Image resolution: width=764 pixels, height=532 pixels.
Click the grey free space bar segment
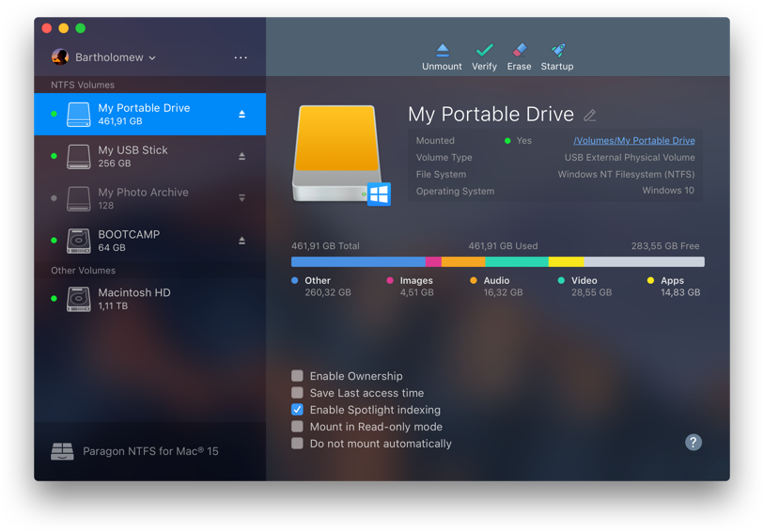[x=644, y=261]
